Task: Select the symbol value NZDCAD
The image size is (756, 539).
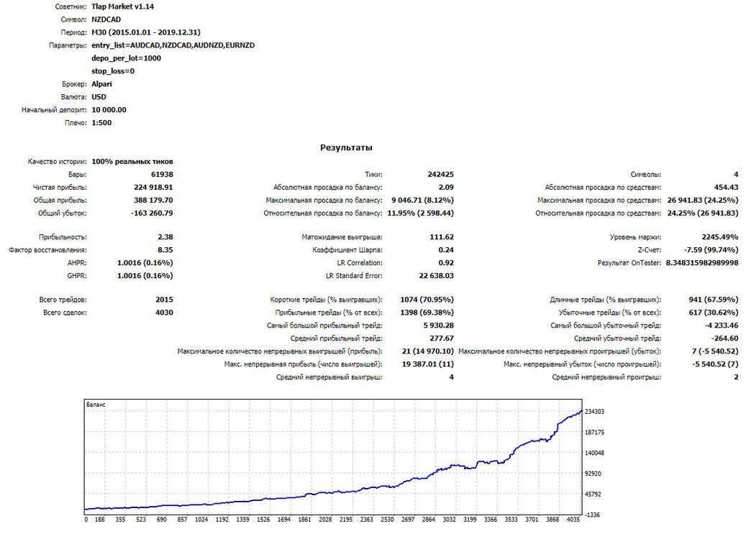Action: [106, 19]
